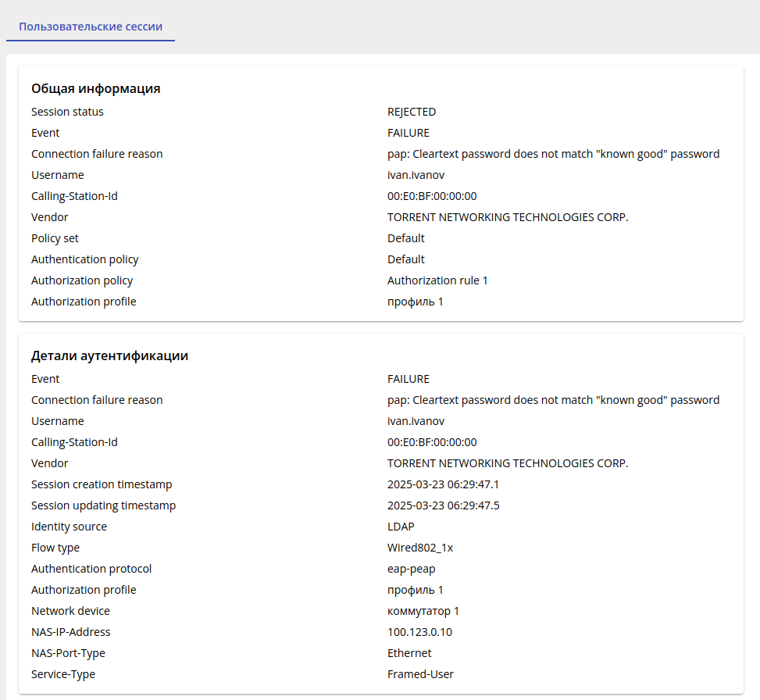Select the REJECTED session status value
Screen dimensions: 760x700
coord(412,112)
